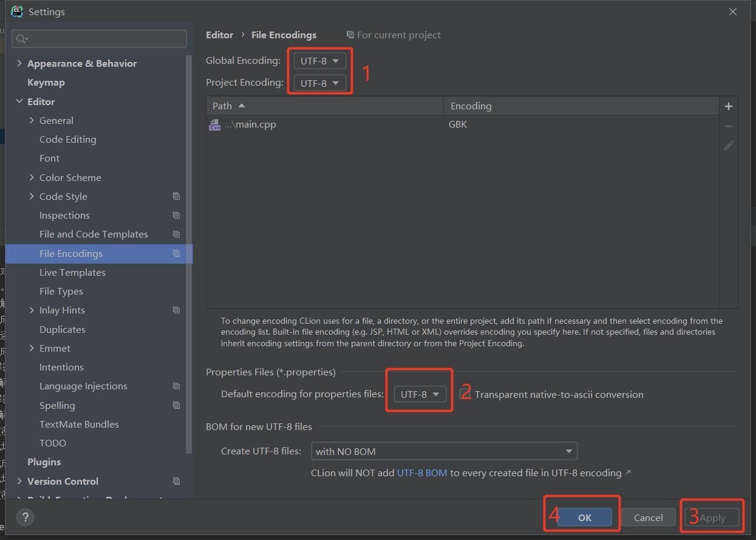Select Keymap in settings tree
Image resolution: width=756 pixels, height=540 pixels.
[x=46, y=82]
